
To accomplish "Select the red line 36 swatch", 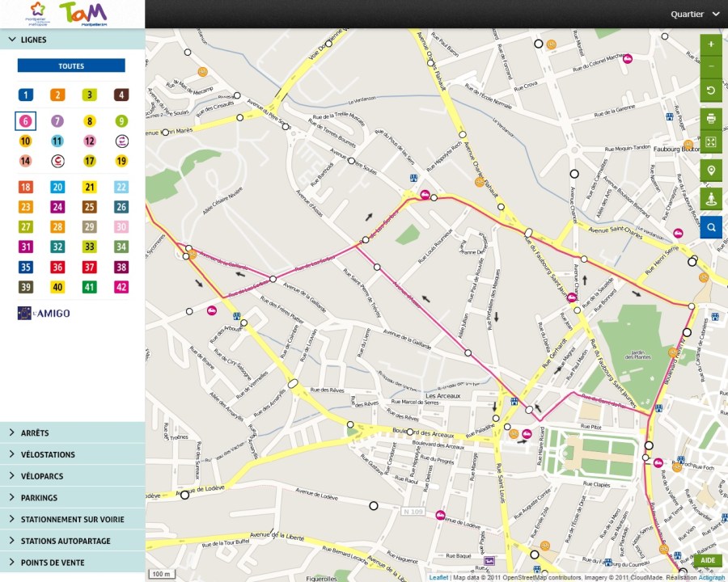I will click(57, 268).
